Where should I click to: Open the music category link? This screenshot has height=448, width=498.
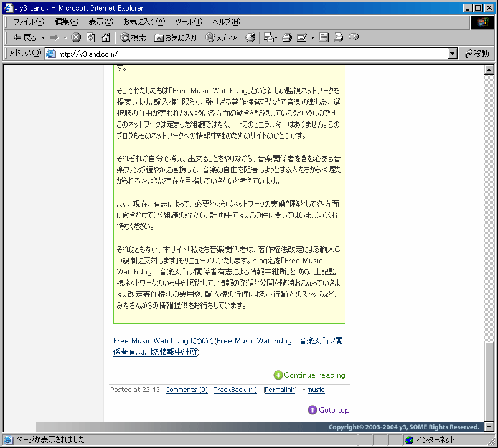coord(316,390)
